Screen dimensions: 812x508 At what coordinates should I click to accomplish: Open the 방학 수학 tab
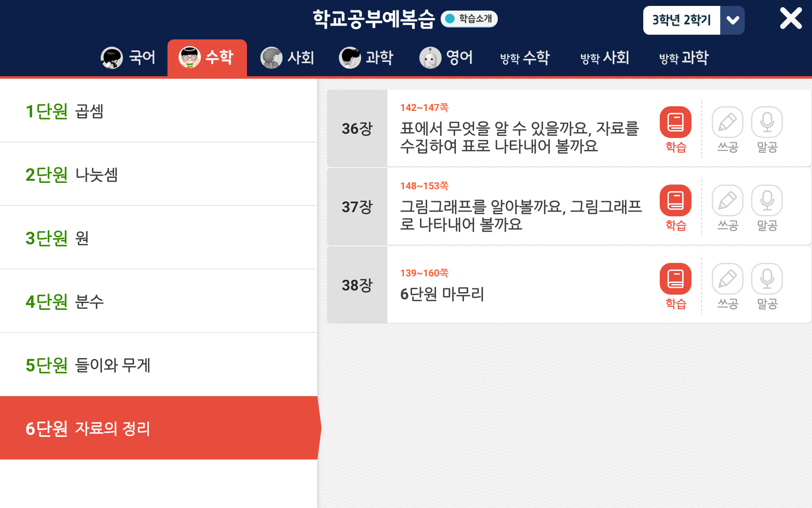tap(525, 58)
